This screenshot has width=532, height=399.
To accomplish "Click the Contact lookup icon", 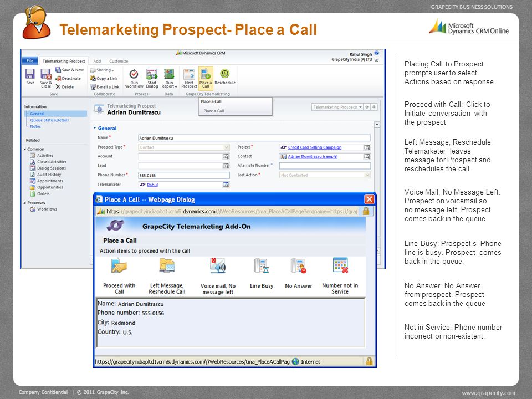I will point(367,156).
